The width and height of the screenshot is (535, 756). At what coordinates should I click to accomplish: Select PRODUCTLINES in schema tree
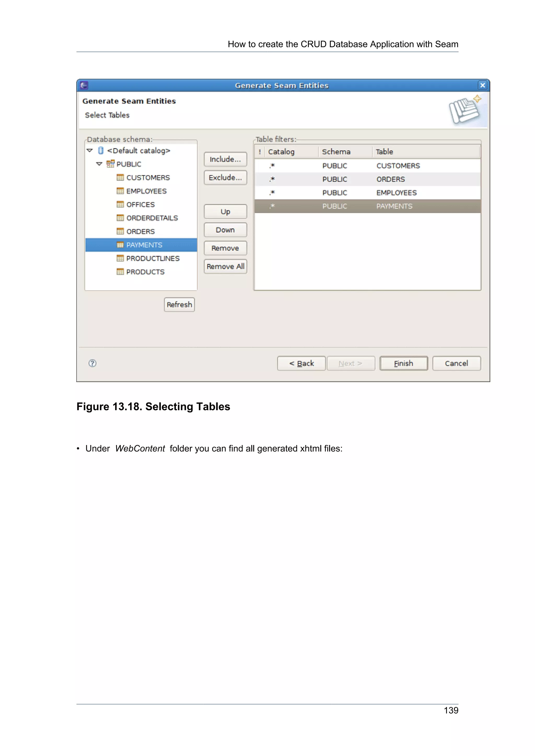tap(153, 259)
